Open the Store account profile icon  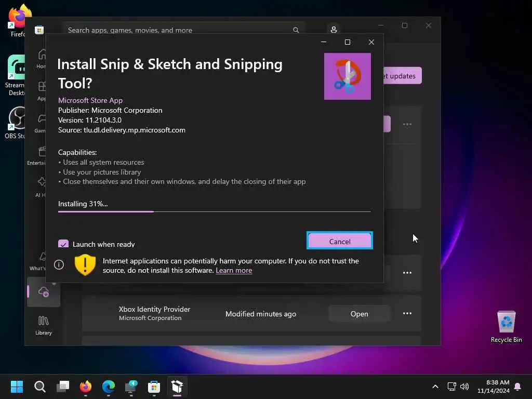coord(334,30)
